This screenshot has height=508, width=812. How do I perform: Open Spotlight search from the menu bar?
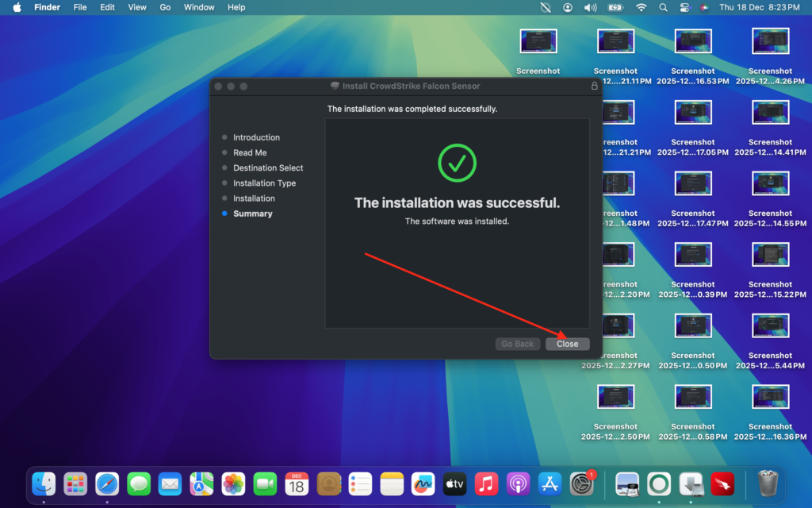[663, 7]
